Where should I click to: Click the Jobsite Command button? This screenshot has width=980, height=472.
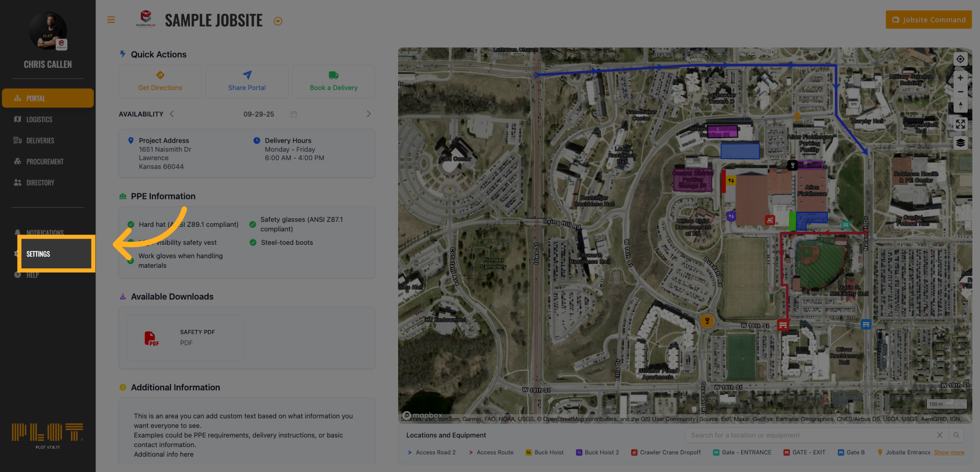[x=928, y=20]
